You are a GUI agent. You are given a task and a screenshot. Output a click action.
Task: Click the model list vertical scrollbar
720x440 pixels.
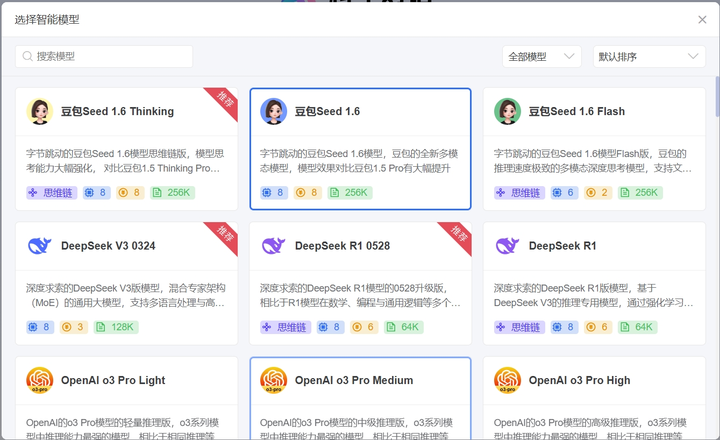(x=717, y=96)
